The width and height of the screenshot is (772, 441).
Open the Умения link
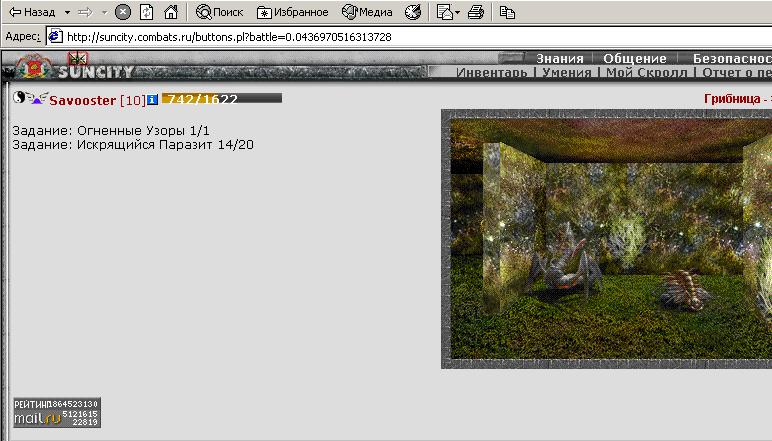click(x=567, y=72)
